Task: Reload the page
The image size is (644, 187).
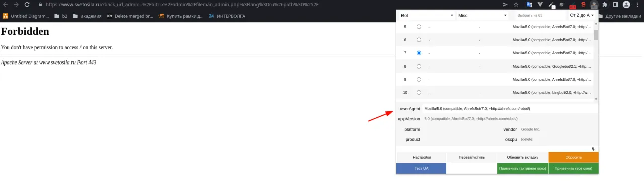Action: 27,4
